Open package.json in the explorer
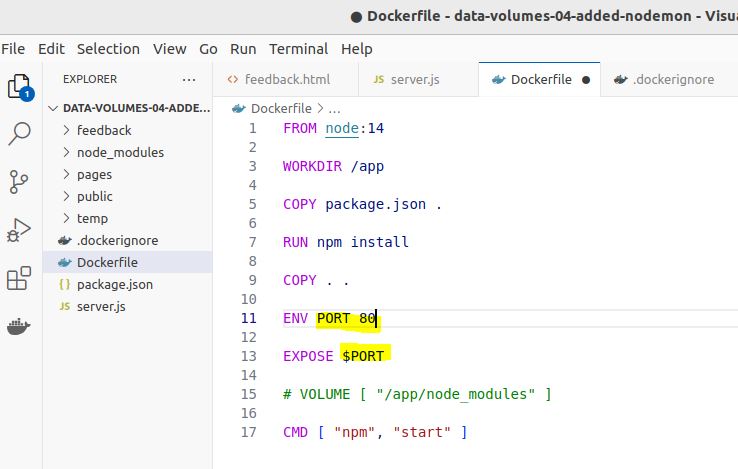Image resolution: width=738 pixels, height=469 pixels. (x=115, y=284)
